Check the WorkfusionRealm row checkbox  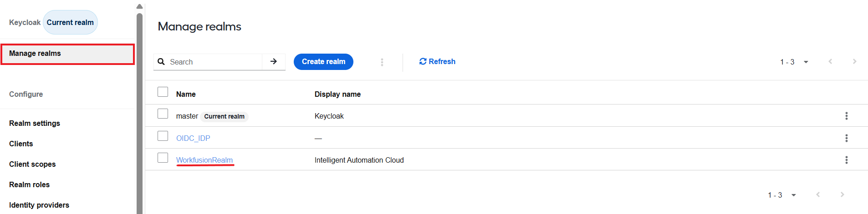[163, 158]
